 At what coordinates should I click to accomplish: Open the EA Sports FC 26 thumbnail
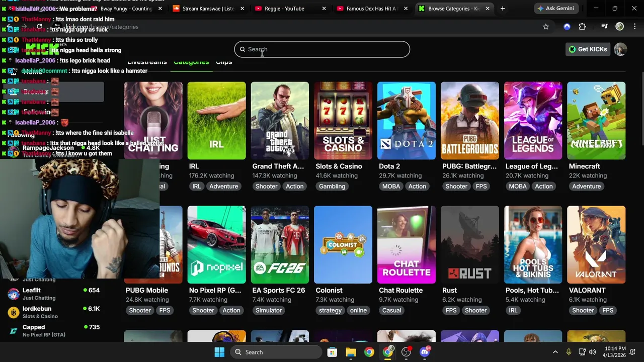[280, 244]
